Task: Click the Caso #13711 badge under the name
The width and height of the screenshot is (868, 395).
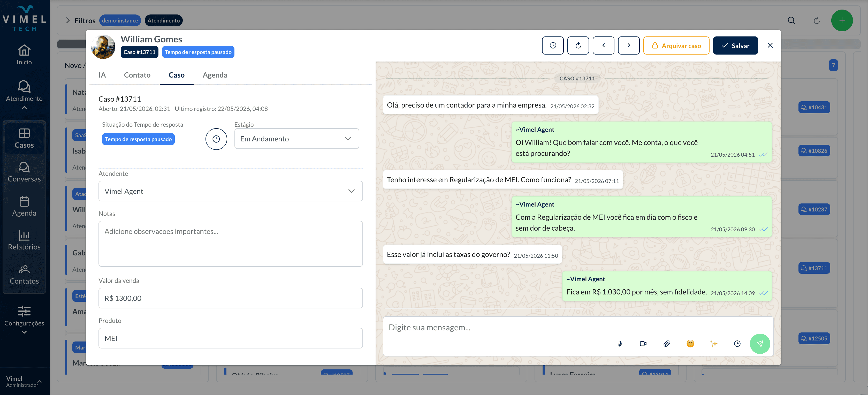Action: (140, 52)
